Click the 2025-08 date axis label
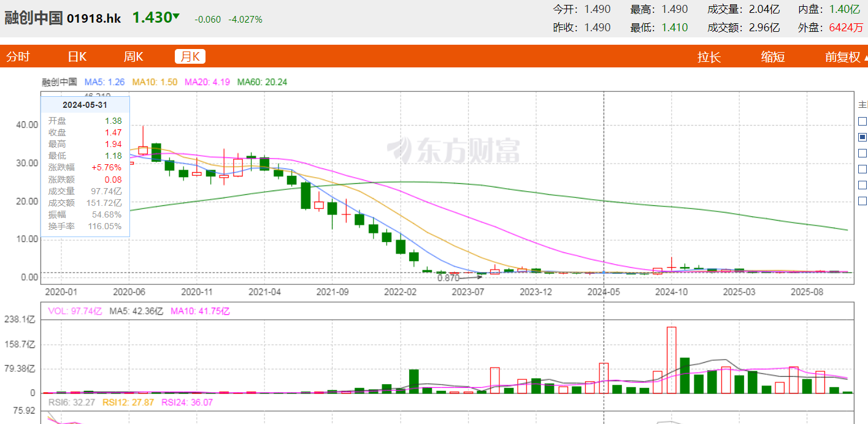This screenshot has height=424, width=868. pyautogui.click(x=808, y=292)
